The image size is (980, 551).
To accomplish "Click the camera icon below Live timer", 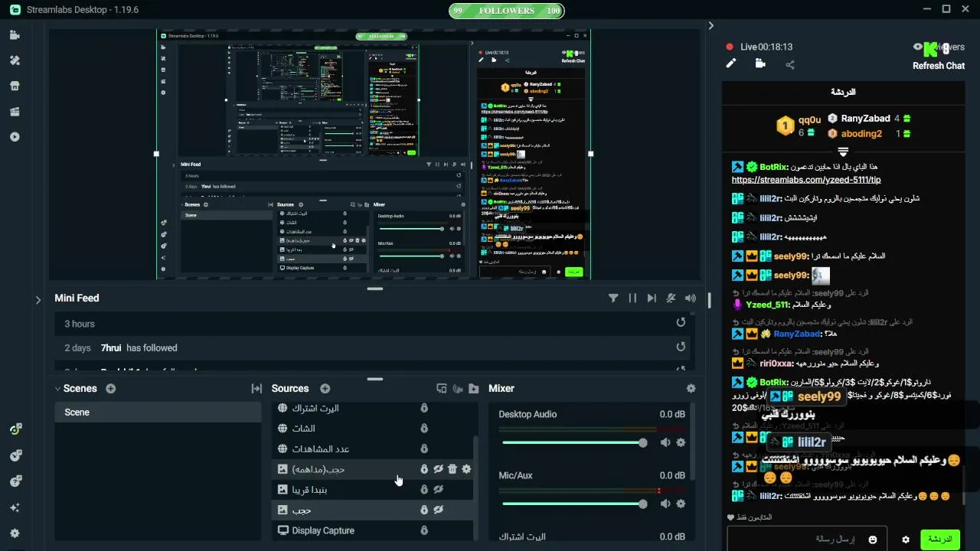I will (760, 64).
